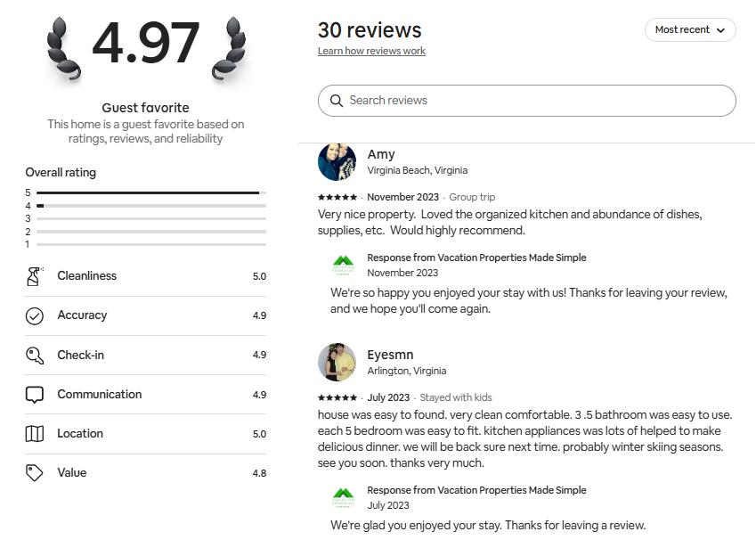Click the reviewer name Amy
The width and height of the screenshot is (756, 548).
click(381, 154)
